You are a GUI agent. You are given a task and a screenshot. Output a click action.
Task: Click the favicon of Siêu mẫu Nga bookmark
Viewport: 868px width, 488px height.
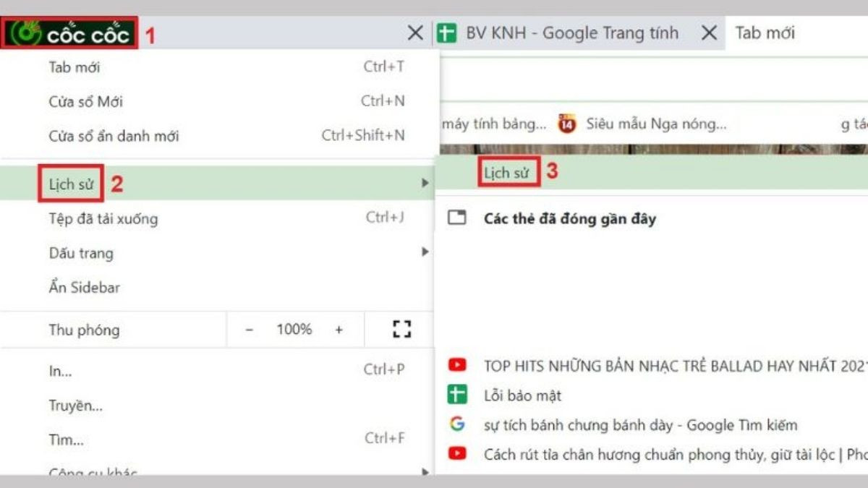566,123
